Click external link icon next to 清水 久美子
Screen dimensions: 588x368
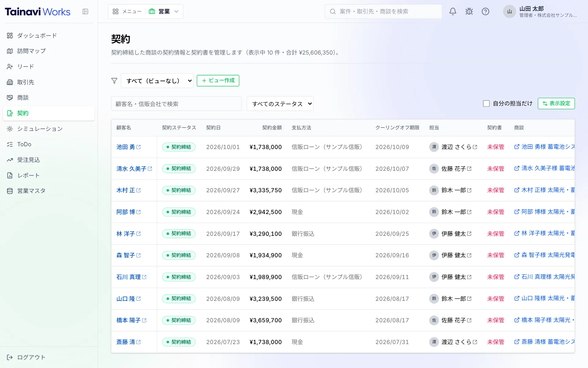click(x=150, y=169)
